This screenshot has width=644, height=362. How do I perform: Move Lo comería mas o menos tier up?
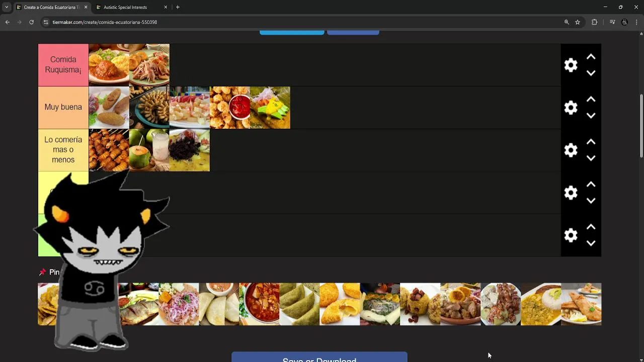tap(591, 142)
